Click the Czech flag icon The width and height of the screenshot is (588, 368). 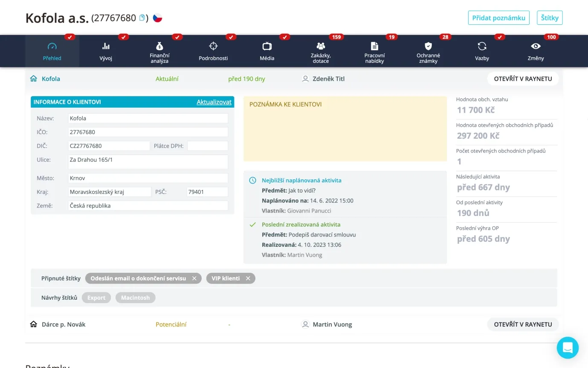click(158, 18)
